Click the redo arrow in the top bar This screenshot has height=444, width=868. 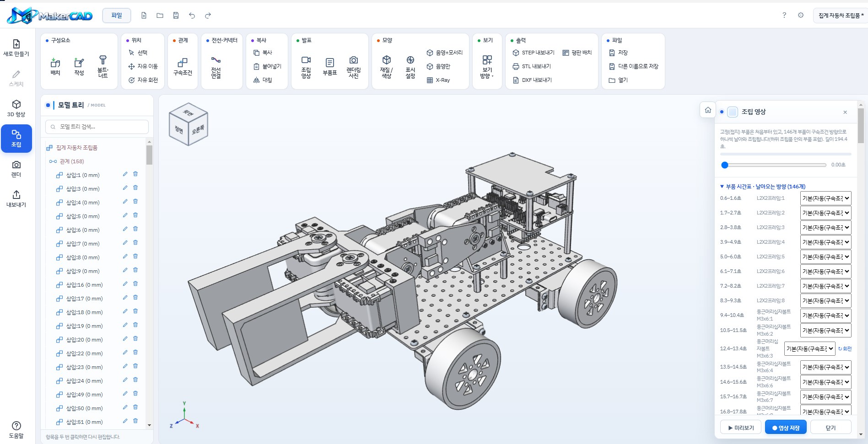(x=208, y=16)
